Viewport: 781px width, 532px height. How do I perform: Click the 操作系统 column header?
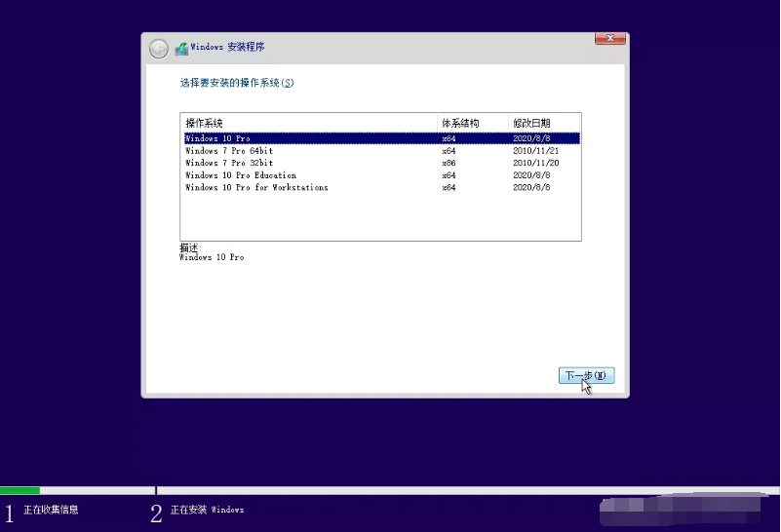[x=309, y=123]
